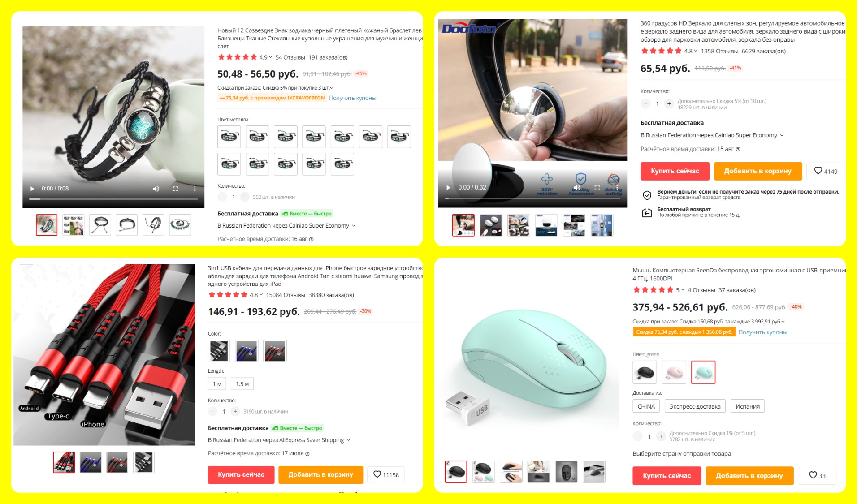Viewport: 857px width, 504px height.
Task: Open fullscreen on the bracelet video
Action: coord(176,189)
